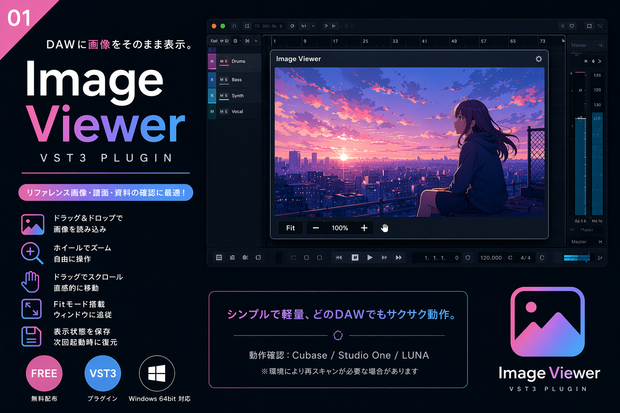
Task: Rewind to start in the transport bar
Action: (x=339, y=258)
